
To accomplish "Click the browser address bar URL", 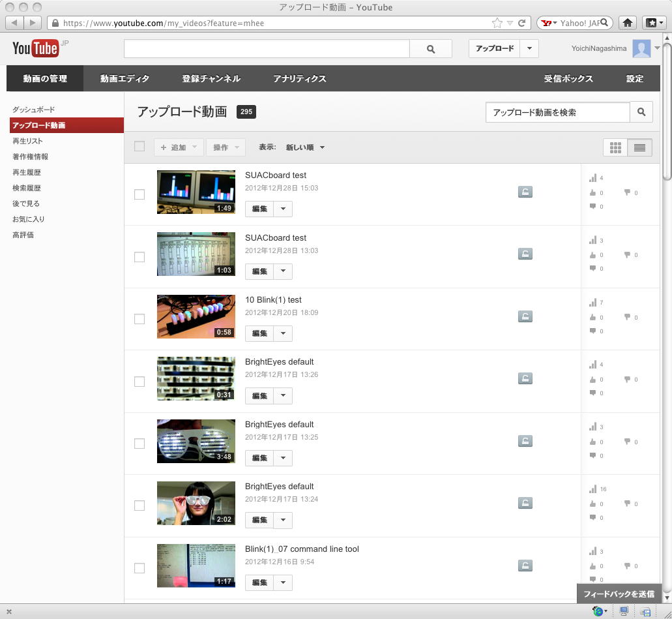I will click(164, 23).
